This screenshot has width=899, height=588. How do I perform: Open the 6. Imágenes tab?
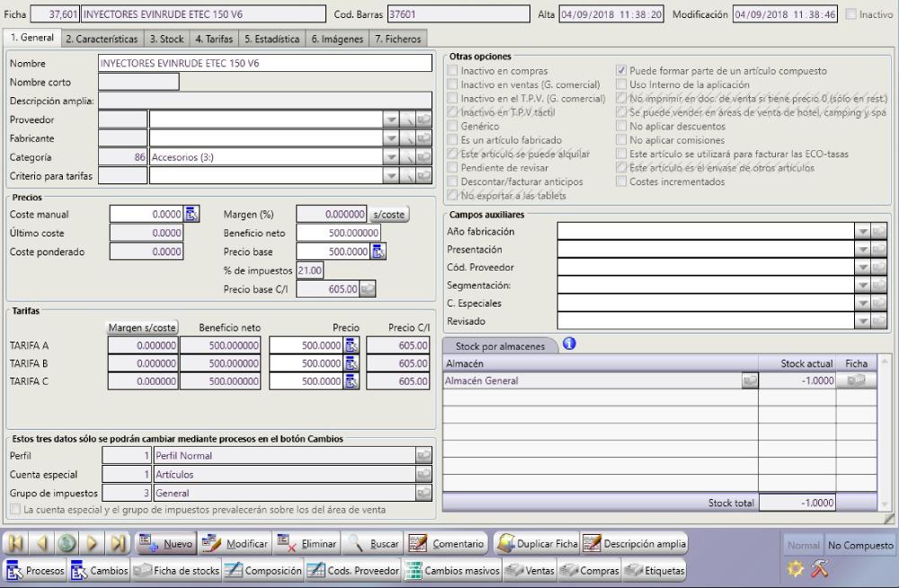pos(336,39)
